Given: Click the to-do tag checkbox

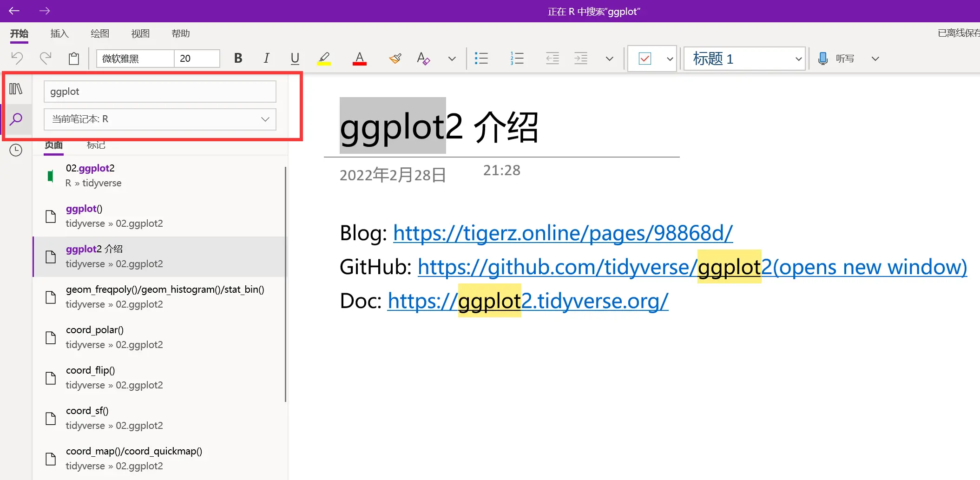Looking at the screenshot, I should [645, 59].
